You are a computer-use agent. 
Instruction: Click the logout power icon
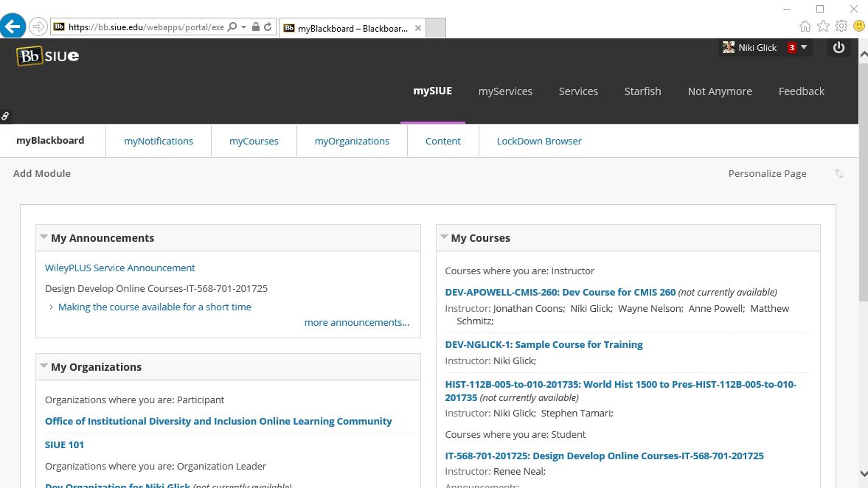(839, 47)
